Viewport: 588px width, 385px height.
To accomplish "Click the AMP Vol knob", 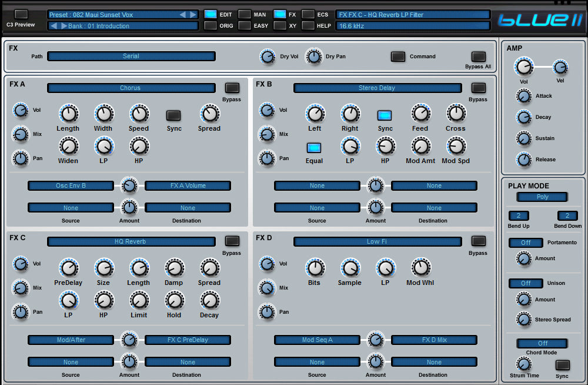I will (x=523, y=67).
